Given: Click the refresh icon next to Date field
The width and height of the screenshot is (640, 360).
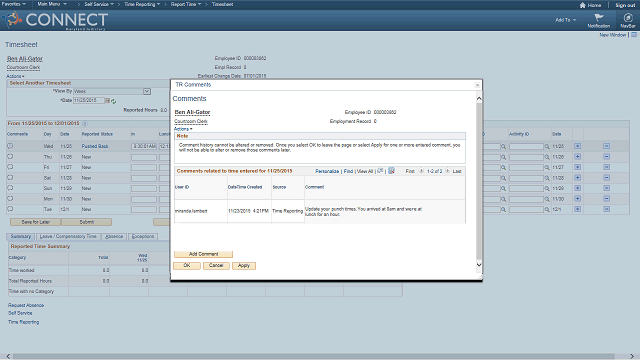Looking at the screenshot, I should 113,101.
